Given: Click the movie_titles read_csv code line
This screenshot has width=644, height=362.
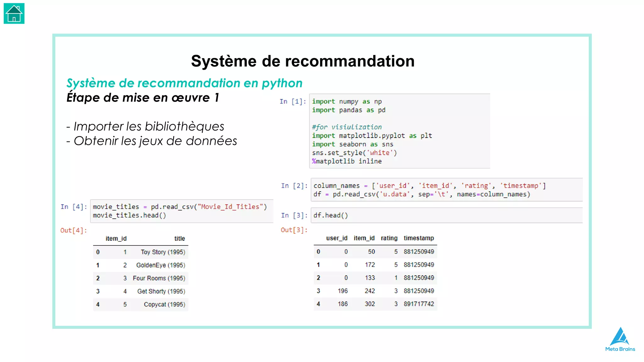Looking at the screenshot, I should (x=180, y=207).
